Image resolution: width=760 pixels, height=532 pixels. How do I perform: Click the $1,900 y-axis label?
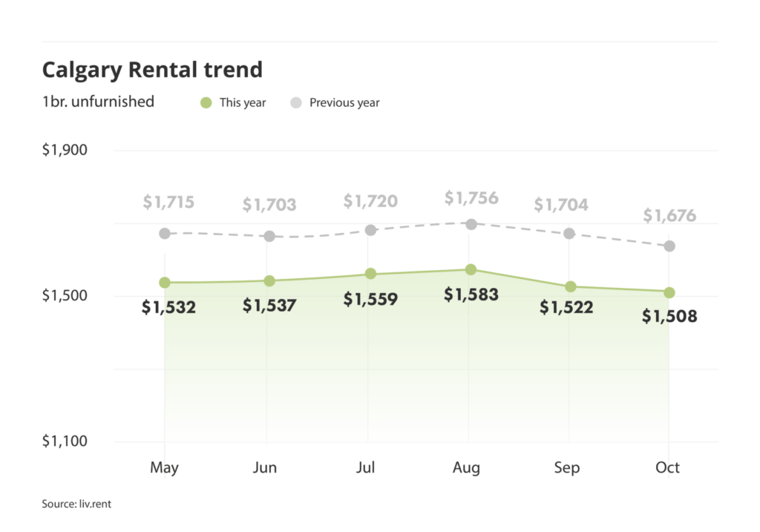click(65, 150)
